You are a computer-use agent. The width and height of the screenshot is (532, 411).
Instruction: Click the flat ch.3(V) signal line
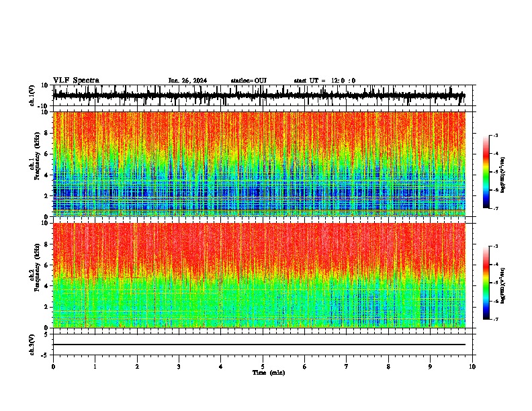point(259,345)
